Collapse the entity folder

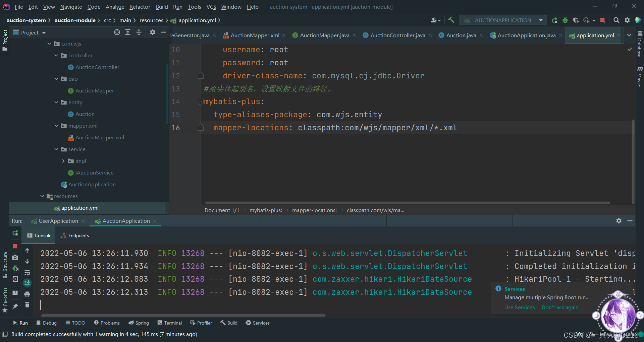click(x=56, y=102)
